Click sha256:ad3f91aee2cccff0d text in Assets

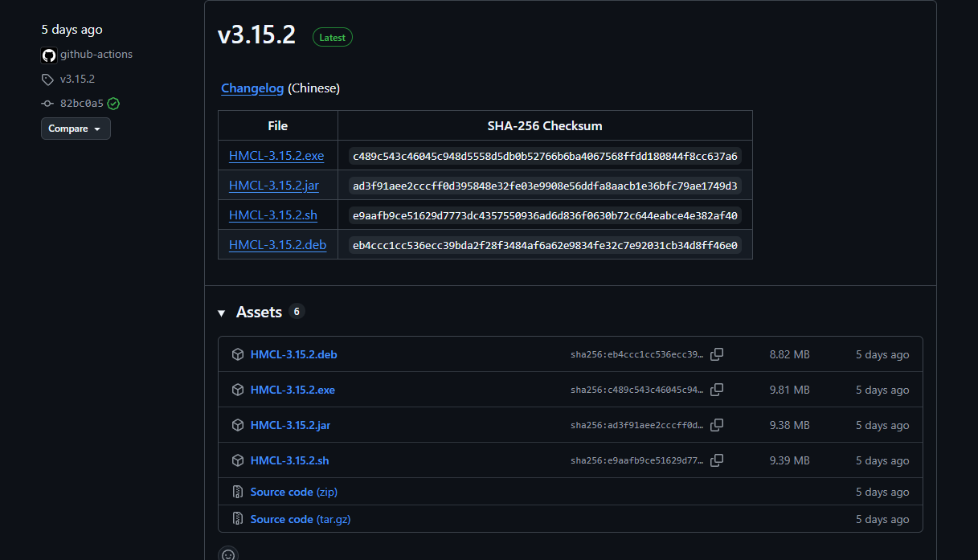637,426
